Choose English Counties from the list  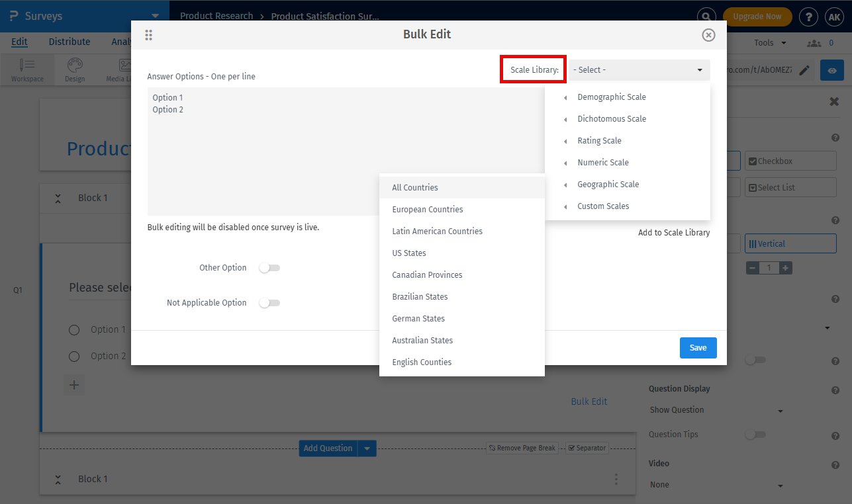[462, 362]
